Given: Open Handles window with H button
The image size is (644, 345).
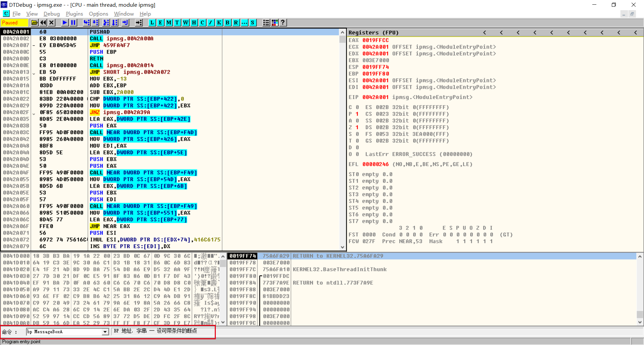Looking at the screenshot, I should pos(194,22).
